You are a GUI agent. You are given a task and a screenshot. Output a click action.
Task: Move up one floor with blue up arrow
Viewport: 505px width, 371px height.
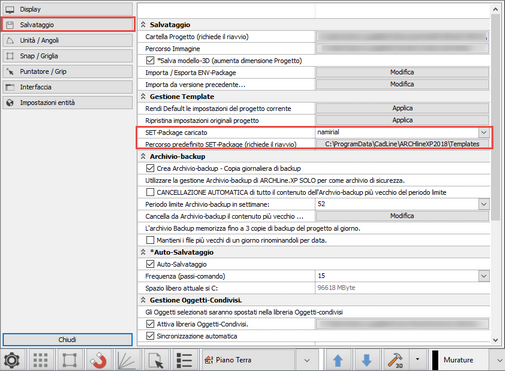(338, 360)
